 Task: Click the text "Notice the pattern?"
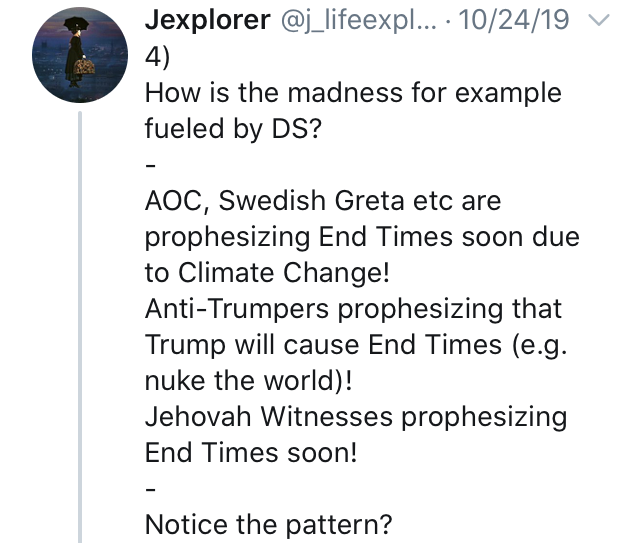click(x=269, y=525)
